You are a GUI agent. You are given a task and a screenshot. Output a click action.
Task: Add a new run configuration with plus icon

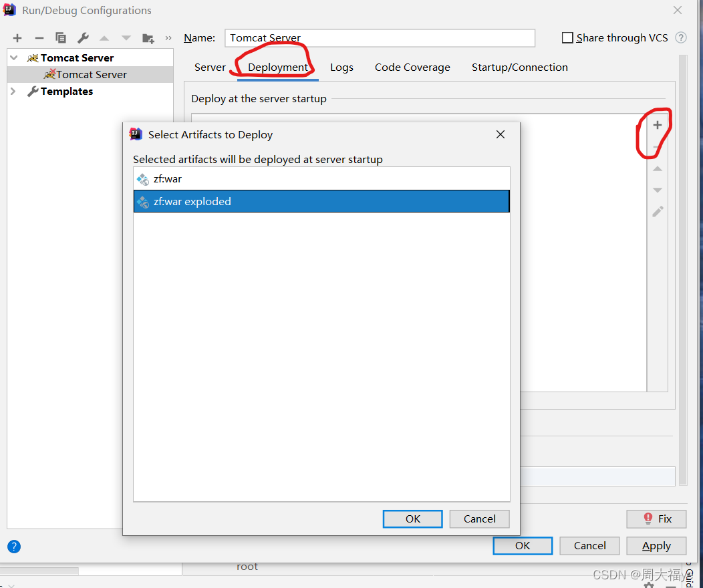[17, 38]
